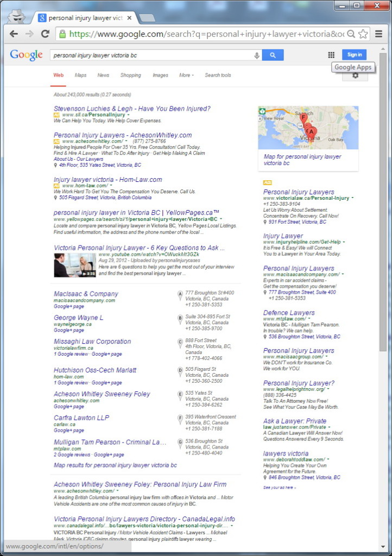Click YouTube video thumbnail for 6 Key Questions
The width and height of the screenshot is (392, 556).
(x=75, y=265)
